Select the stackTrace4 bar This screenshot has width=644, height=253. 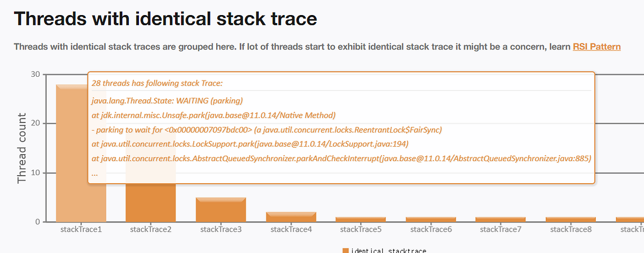tap(291, 217)
